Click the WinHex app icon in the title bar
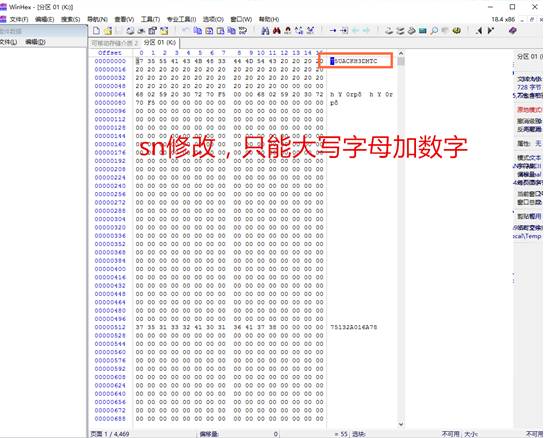This screenshot has height=438, width=544. tap(3, 7)
